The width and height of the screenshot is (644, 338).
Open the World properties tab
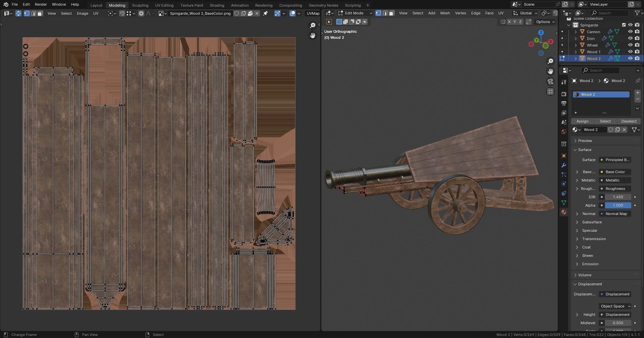(x=564, y=132)
